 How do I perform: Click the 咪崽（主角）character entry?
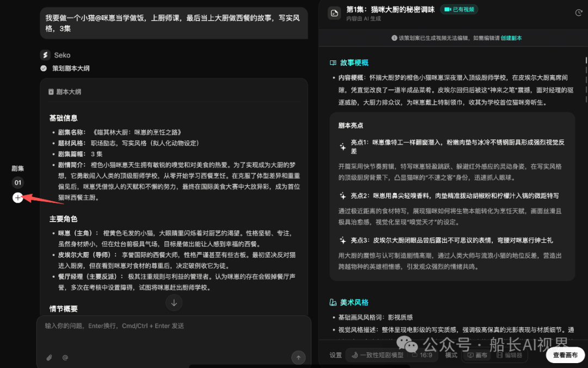176,238
